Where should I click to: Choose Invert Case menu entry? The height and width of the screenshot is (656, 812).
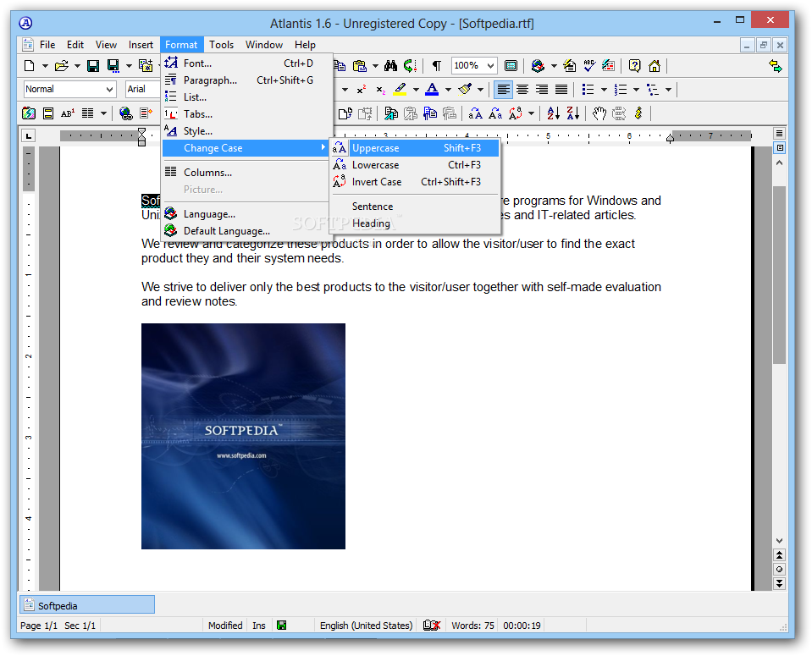point(416,182)
